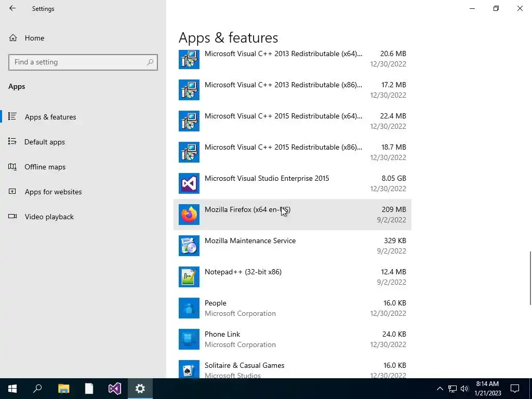Open the network status tray icon
532x399 pixels.
coord(453,389)
